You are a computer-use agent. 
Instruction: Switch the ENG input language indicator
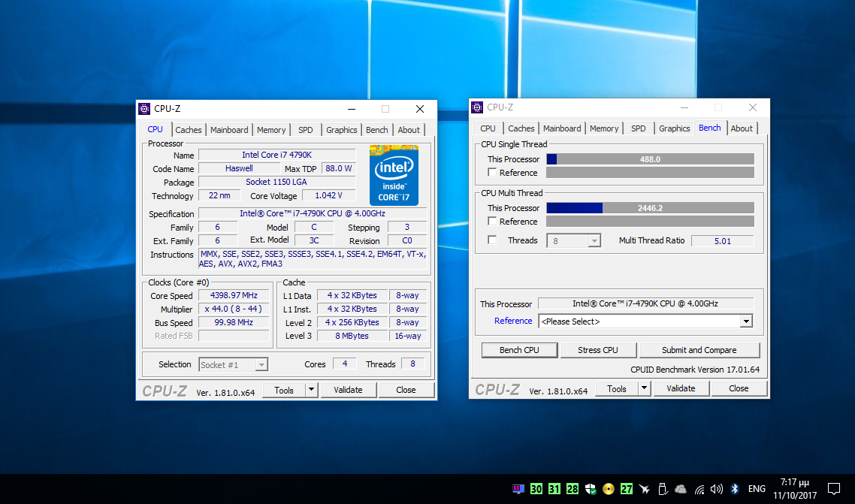[757, 489]
